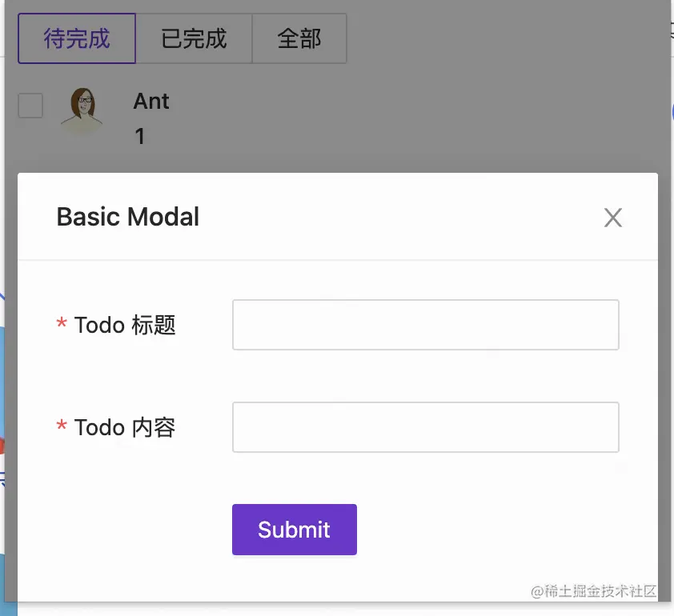Switch to the 已完成 tab
Screen dimensions: 674x616
pyautogui.click(x=195, y=38)
